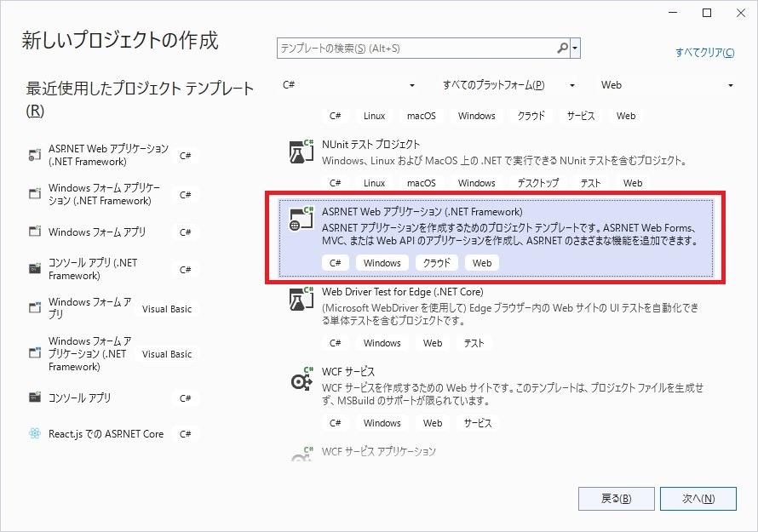Screen dimensions: 758x532
Task: Click the search magnifier icon
Action: [562, 49]
